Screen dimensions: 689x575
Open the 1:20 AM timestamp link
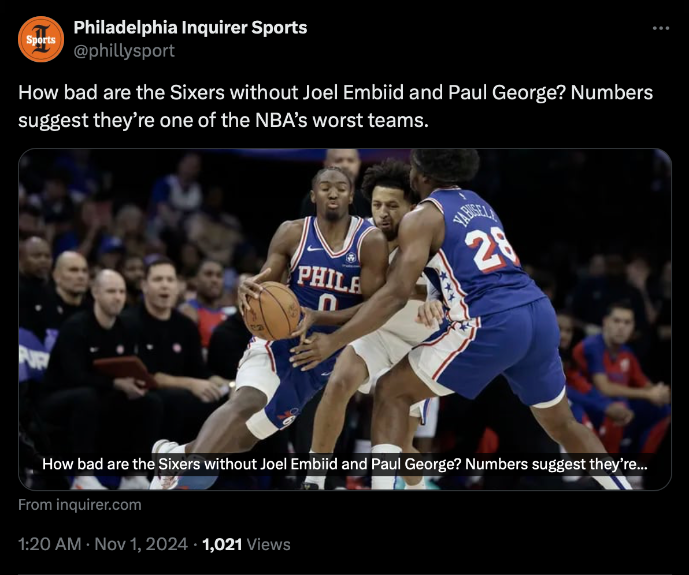click(x=50, y=544)
